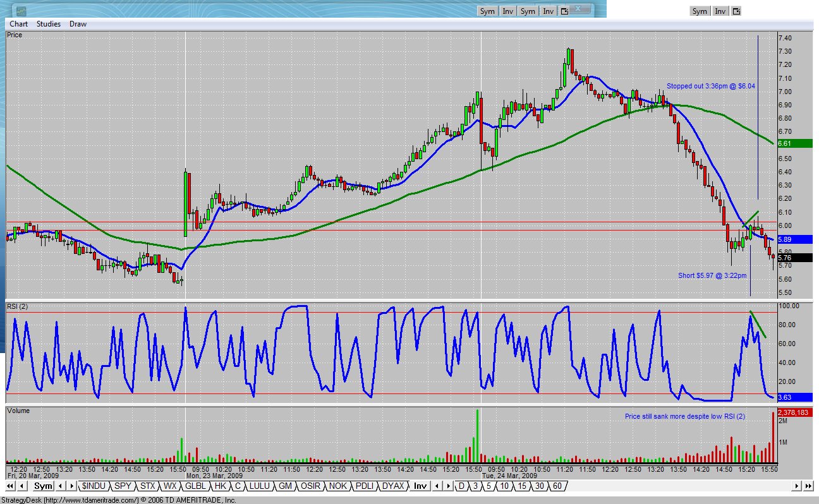
Task: Switch to the LULU symbol tab
Action: tap(260, 486)
